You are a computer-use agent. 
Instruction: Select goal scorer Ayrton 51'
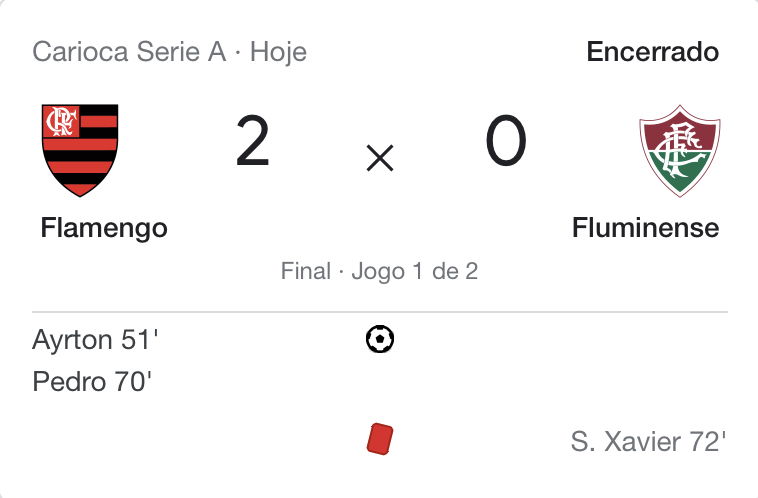(95, 340)
